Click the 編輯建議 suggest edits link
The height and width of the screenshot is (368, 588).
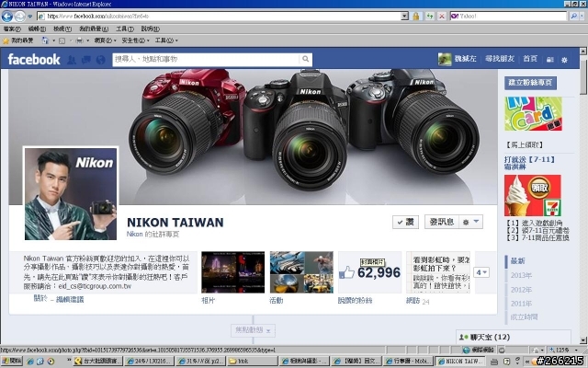(x=70, y=300)
